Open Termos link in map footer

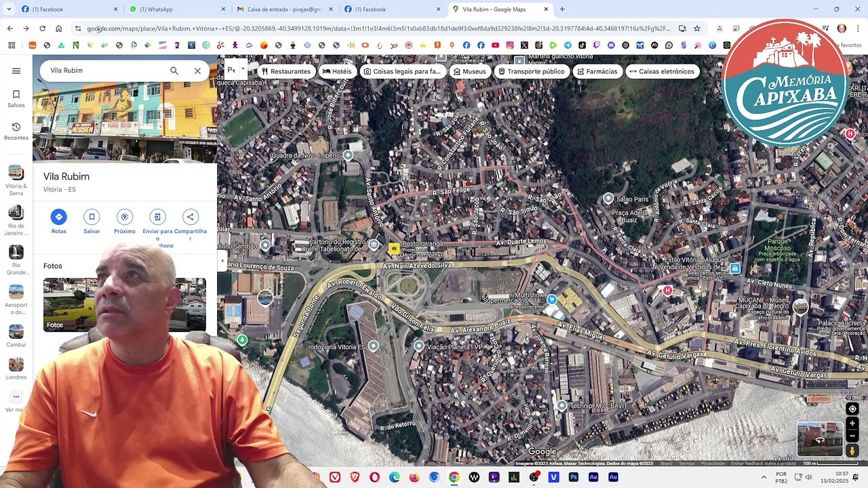(x=687, y=464)
